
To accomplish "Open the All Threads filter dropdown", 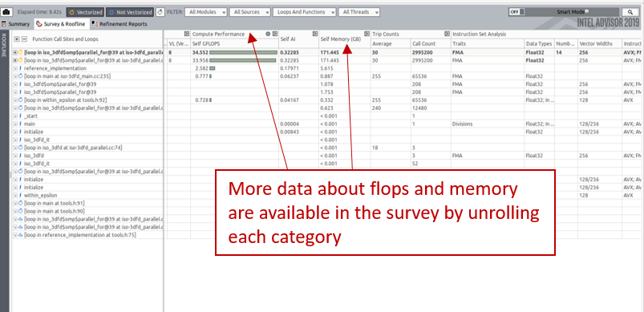I will click(x=359, y=12).
